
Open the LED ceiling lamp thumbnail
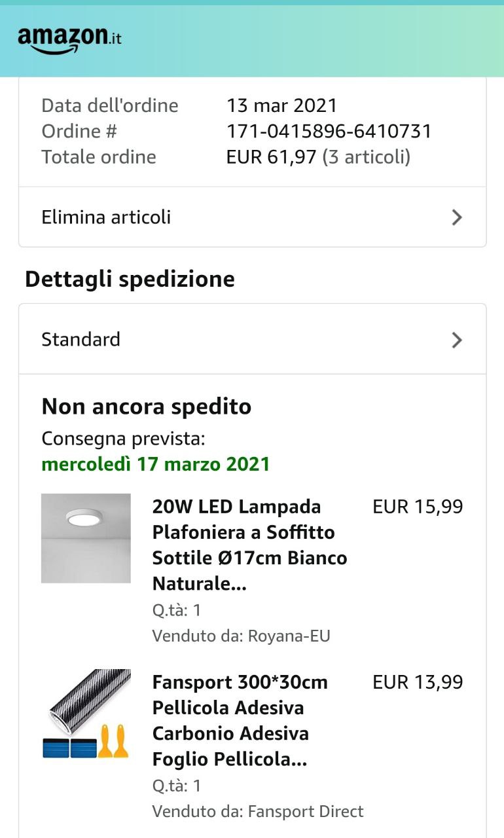(86, 538)
